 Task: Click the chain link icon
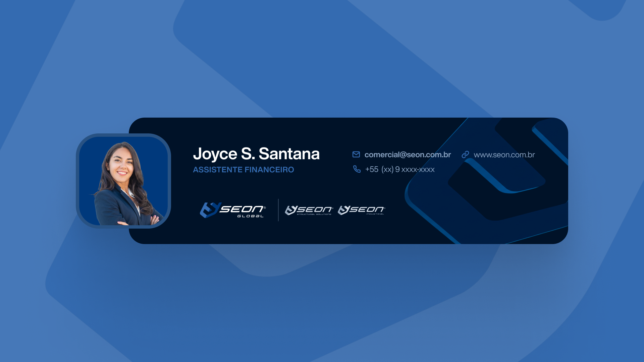pos(465,155)
